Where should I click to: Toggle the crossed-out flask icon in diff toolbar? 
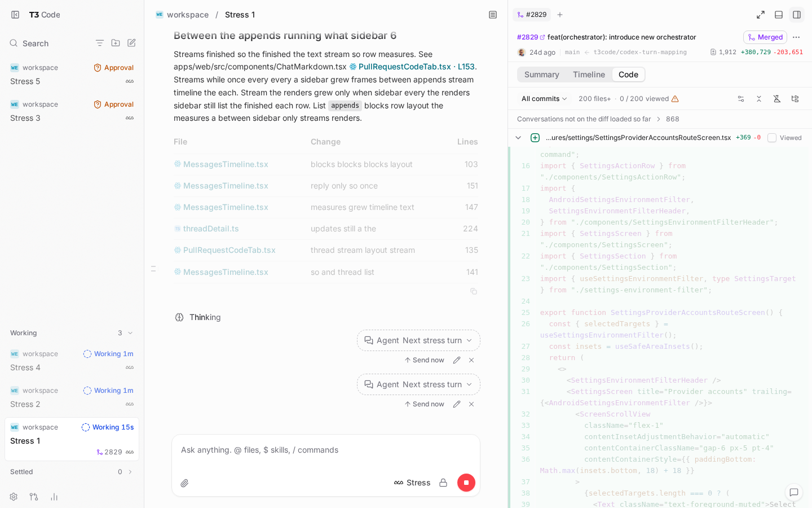point(777,99)
